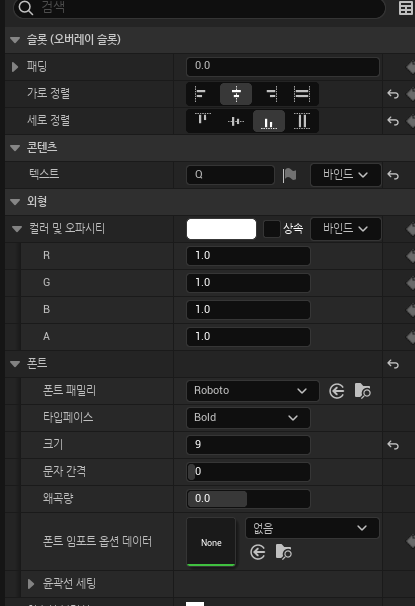The width and height of the screenshot is (415, 606).
Task: Reset 세로 정렬 to default
Action: click(393, 121)
